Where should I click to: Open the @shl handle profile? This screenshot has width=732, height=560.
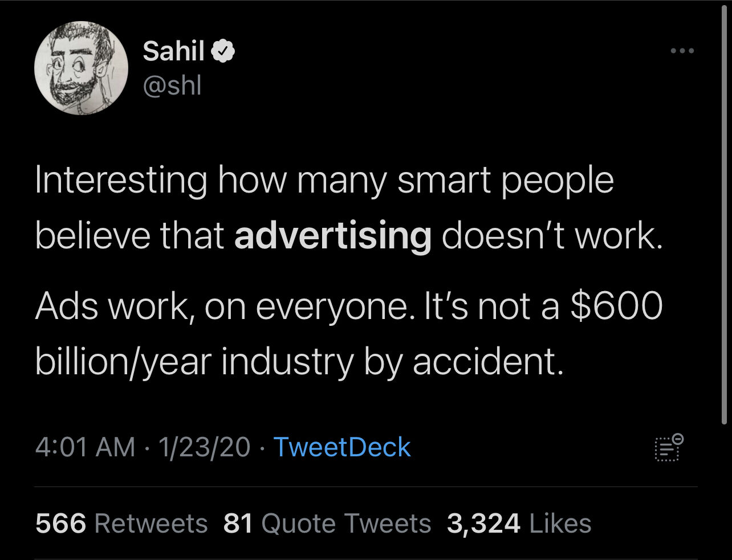coord(172,85)
